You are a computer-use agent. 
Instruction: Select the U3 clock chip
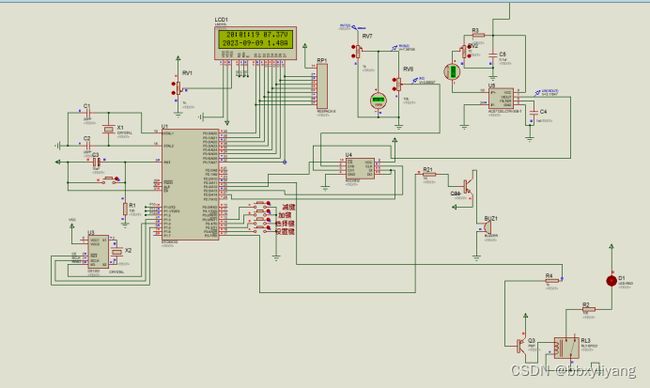coord(98,252)
